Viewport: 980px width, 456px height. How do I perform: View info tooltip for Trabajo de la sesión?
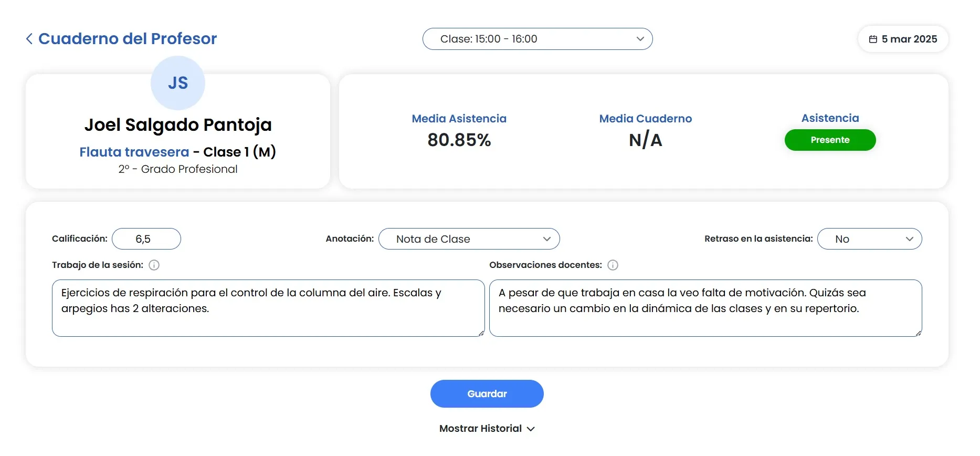click(x=153, y=265)
